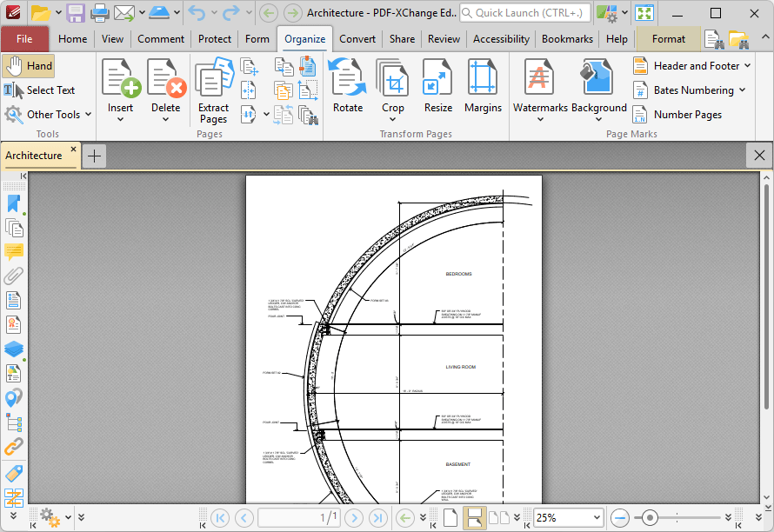
Task: Click the Duplicate Pages icon
Action: click(x=284, y=67)
